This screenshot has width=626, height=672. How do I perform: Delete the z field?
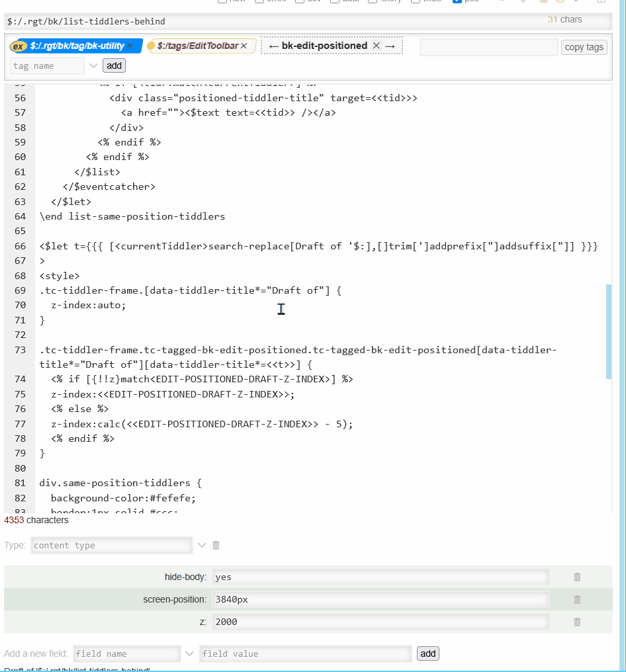(577, 622)
